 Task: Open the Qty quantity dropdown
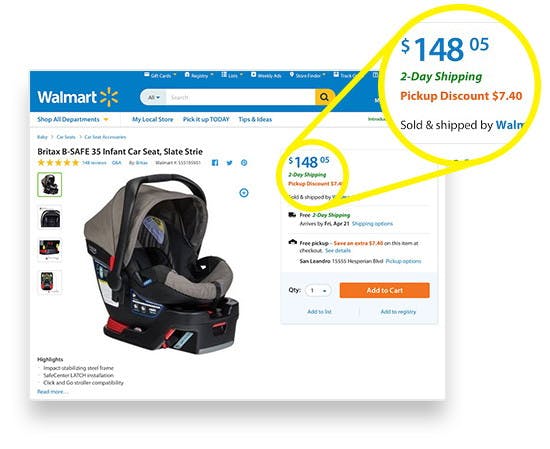[x=318, y=290]
